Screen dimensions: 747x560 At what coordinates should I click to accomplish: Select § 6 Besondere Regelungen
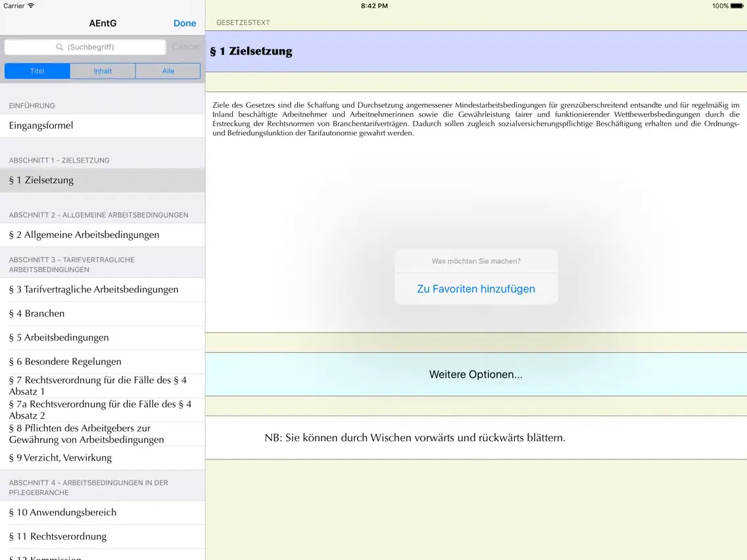click(x=103, y=362)
